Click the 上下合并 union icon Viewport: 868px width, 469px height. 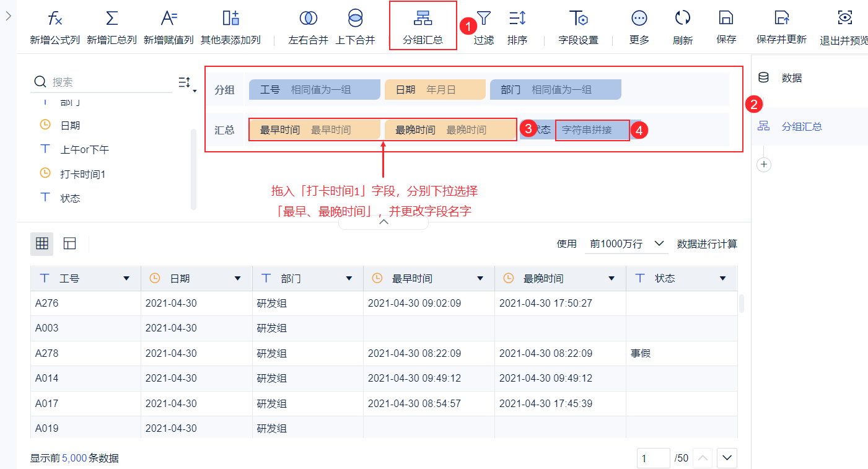click(355, 18)
